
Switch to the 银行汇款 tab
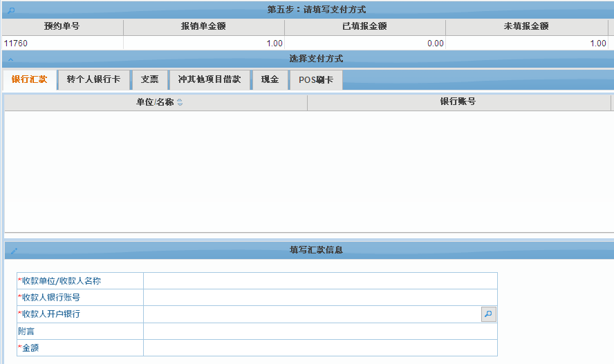coord(29,79)
